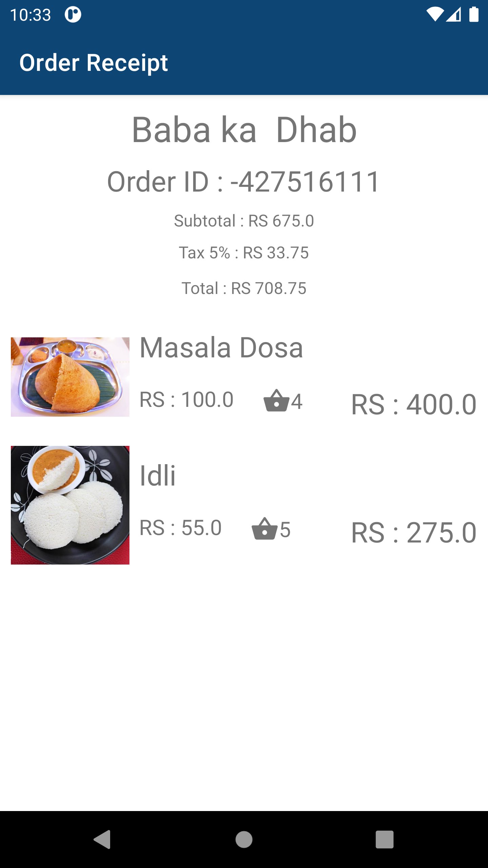Tap the cellular signal status icon
Screen dimensions: 488x868
click(x=453, y=15)
